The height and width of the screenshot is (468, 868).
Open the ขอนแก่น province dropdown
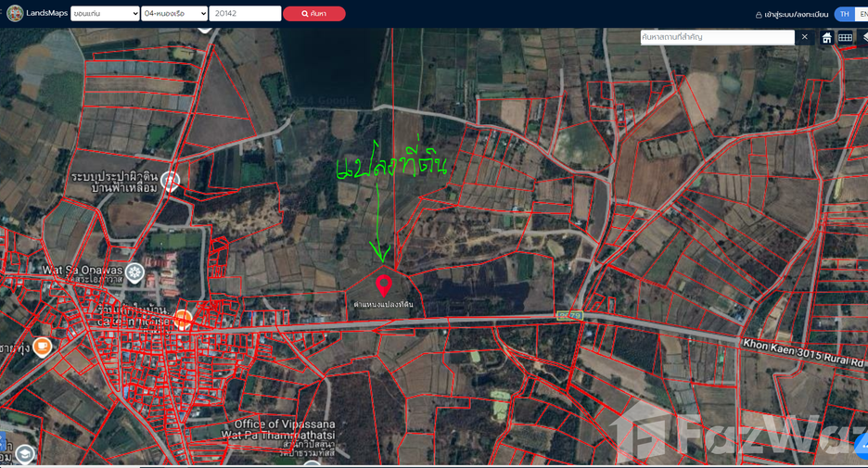tap(105, 13)
